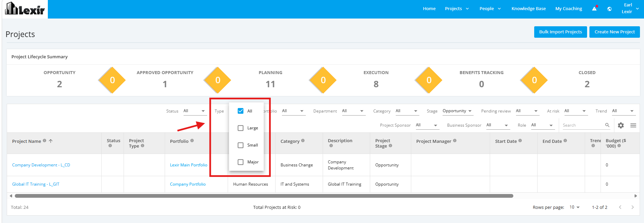The height and width of the screenshot is (223, 644).
Task: Click Bulk Import Projects button
Action: 560,32
